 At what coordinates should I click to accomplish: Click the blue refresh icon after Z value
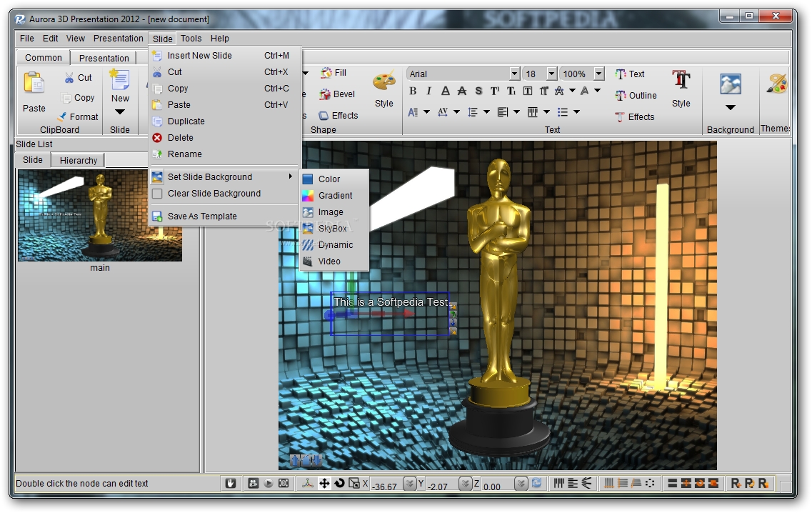click(536, 483)
